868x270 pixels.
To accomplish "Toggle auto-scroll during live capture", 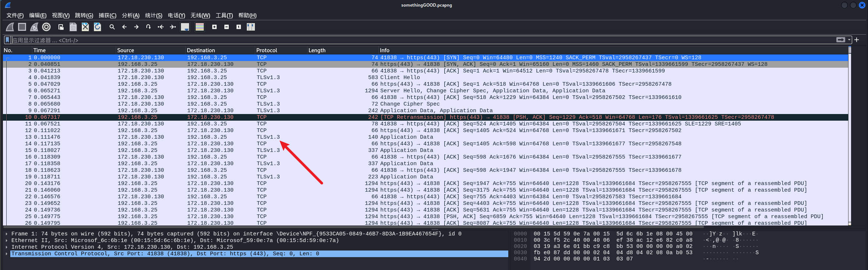I will (x=185, y=27).
